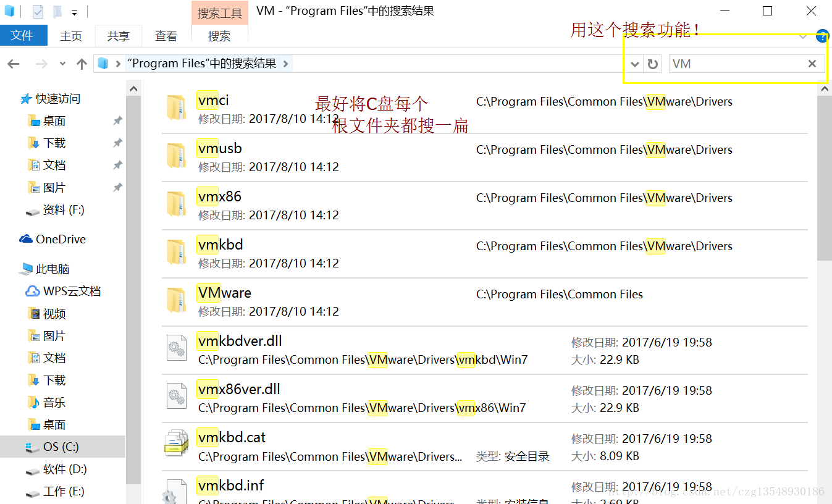832x504 pixels.
Task: Select 桌面 under 快速访问
Action: pos(54,121)
